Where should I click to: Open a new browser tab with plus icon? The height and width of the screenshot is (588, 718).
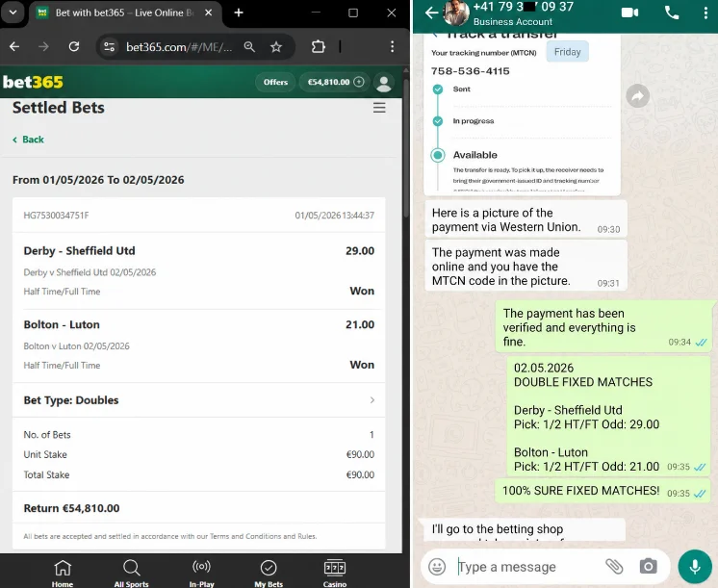coord(238,13)
